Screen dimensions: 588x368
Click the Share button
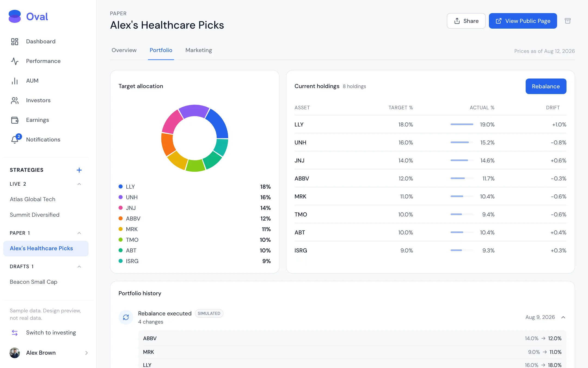pos(466,21)
